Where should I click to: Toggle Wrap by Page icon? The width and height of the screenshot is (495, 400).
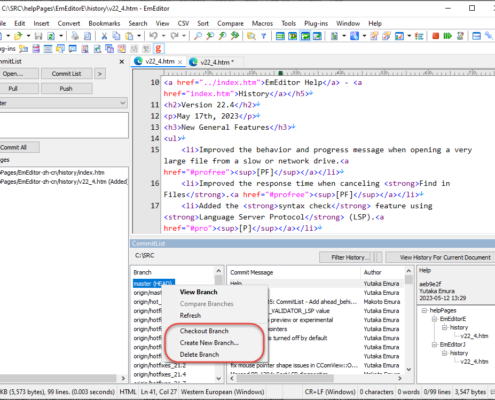click(x=317, y=36)
